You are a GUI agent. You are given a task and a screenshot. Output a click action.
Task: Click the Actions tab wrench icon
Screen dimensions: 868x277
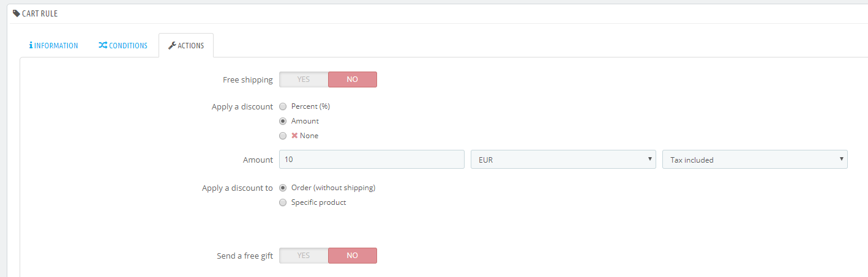(172, 45)
